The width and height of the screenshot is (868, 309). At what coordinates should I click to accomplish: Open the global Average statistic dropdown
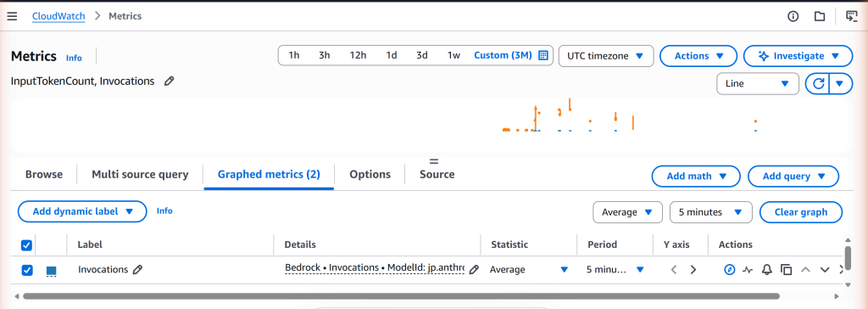tap(627, 212)
